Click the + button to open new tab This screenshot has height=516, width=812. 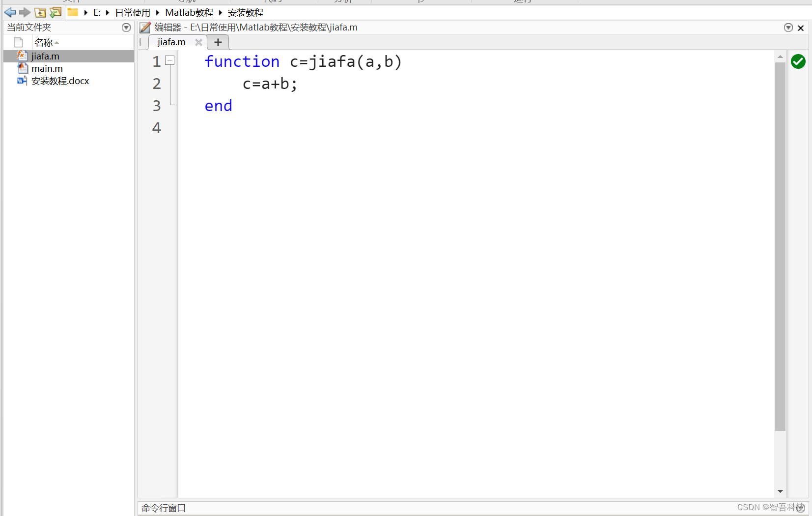coord(218,42)
